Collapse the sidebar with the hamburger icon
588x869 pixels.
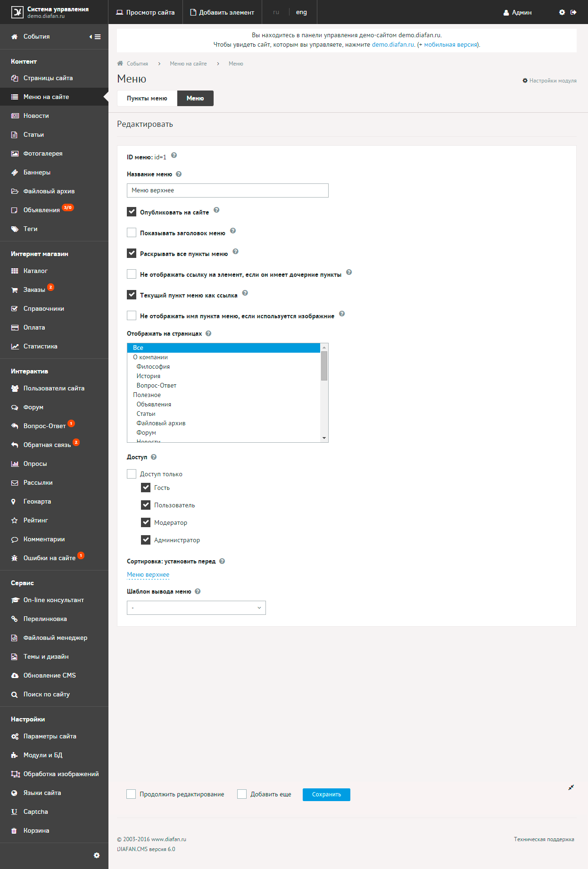point(95,37)
